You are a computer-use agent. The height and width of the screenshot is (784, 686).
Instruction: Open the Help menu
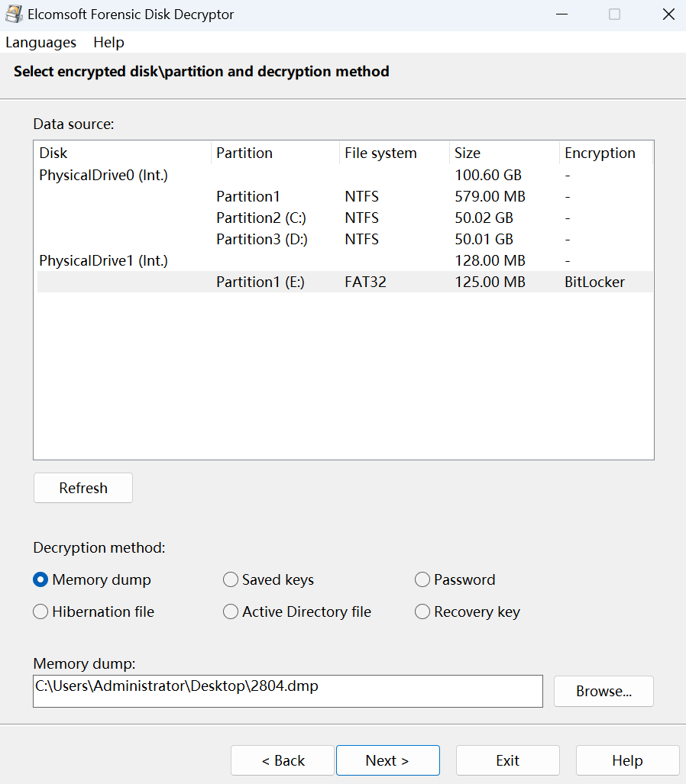point(108,42)
